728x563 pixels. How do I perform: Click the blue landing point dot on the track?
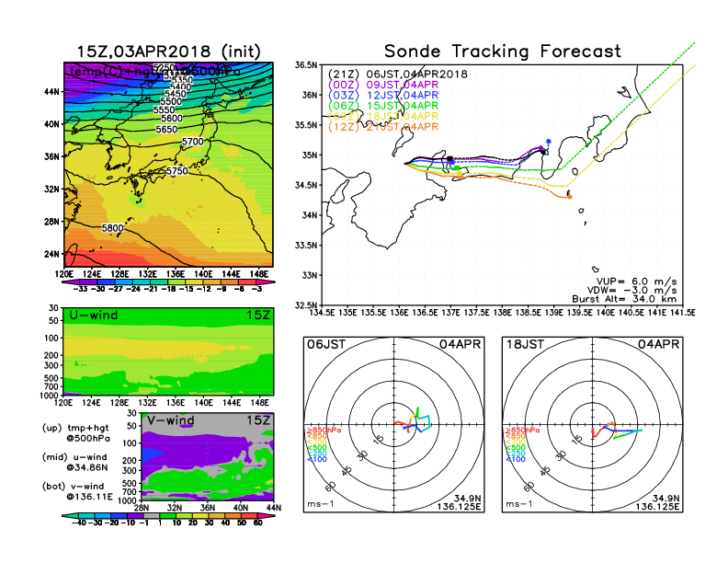coord(549,142)
